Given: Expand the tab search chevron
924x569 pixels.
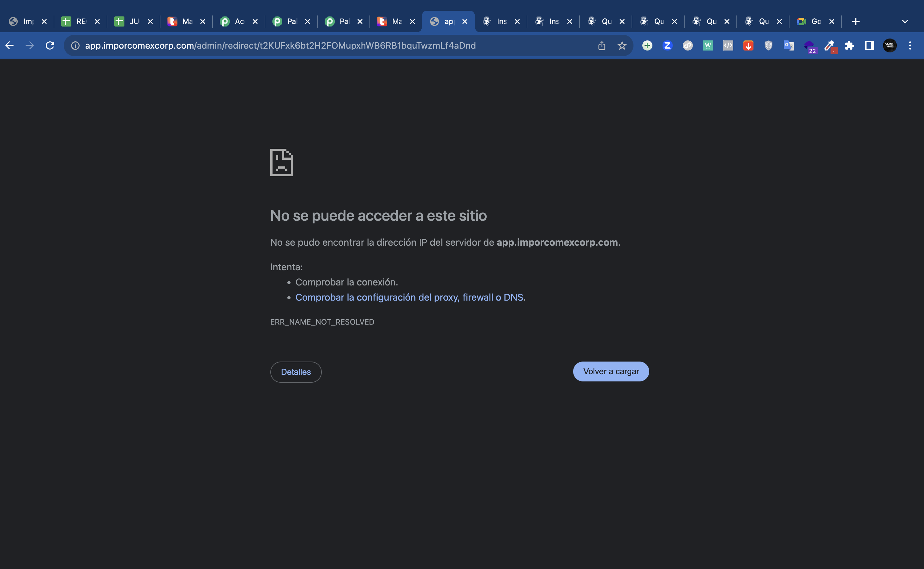Looking at the screenshot, I should (x=905, y=21).
